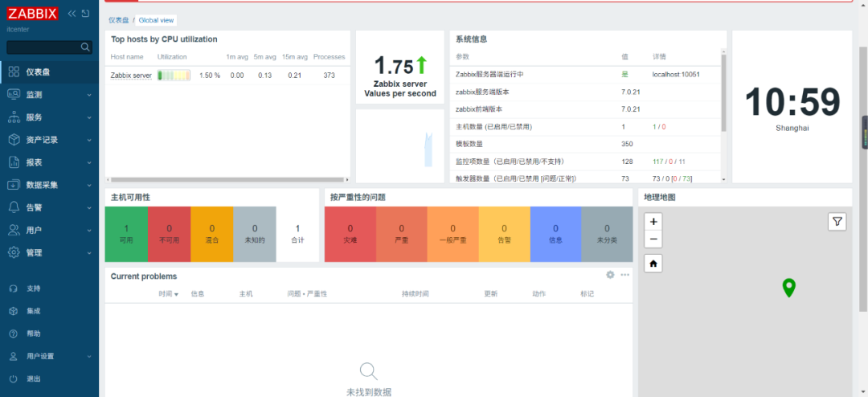Screen dimensions: 868x397
Task: Collapse the sidebar with double-chevron icon
Action: (x=72, y=14)
